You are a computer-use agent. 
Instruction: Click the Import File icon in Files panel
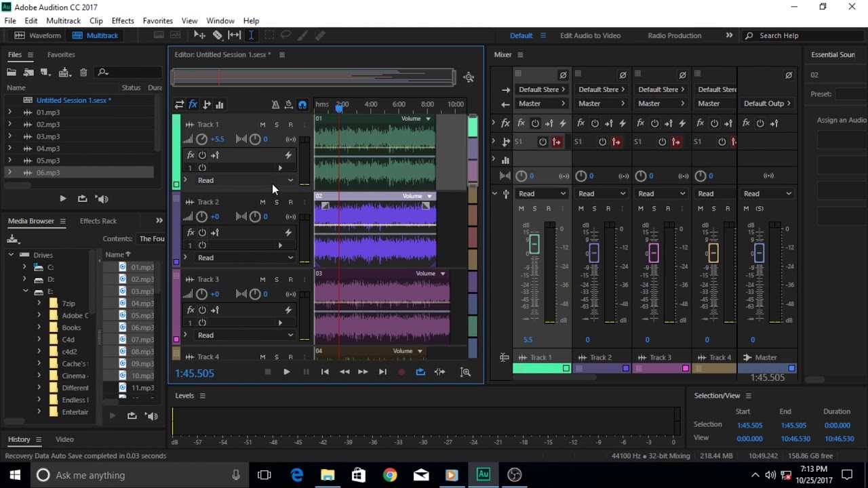click(x=28, y=72)
